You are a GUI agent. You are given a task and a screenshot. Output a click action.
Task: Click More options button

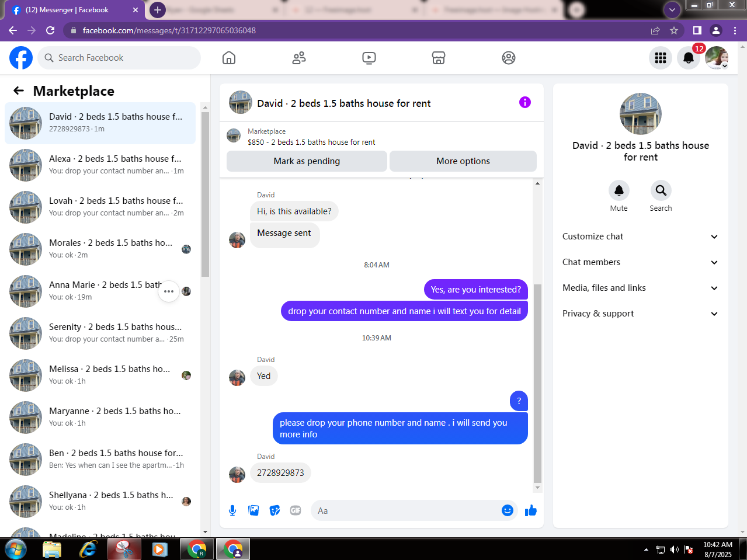tap(463, 161)
